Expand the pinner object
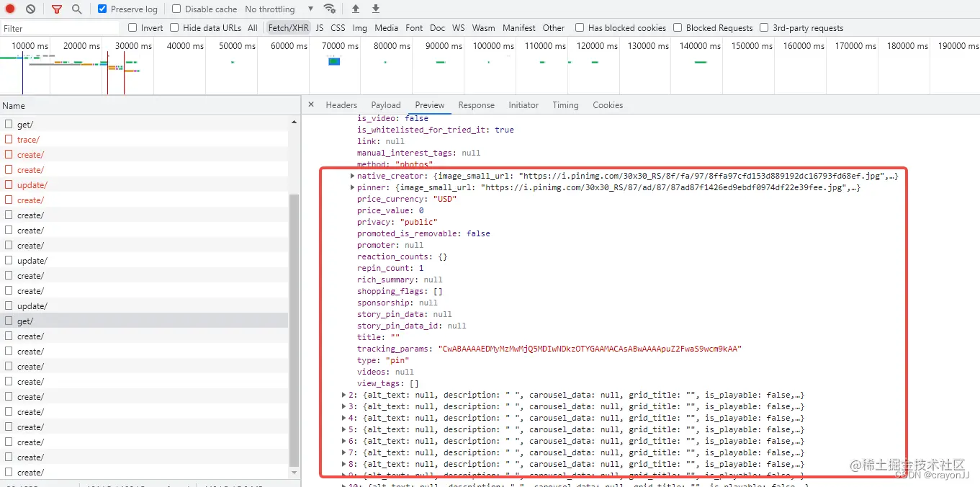 pyautogui.click(x=352, y=187)
